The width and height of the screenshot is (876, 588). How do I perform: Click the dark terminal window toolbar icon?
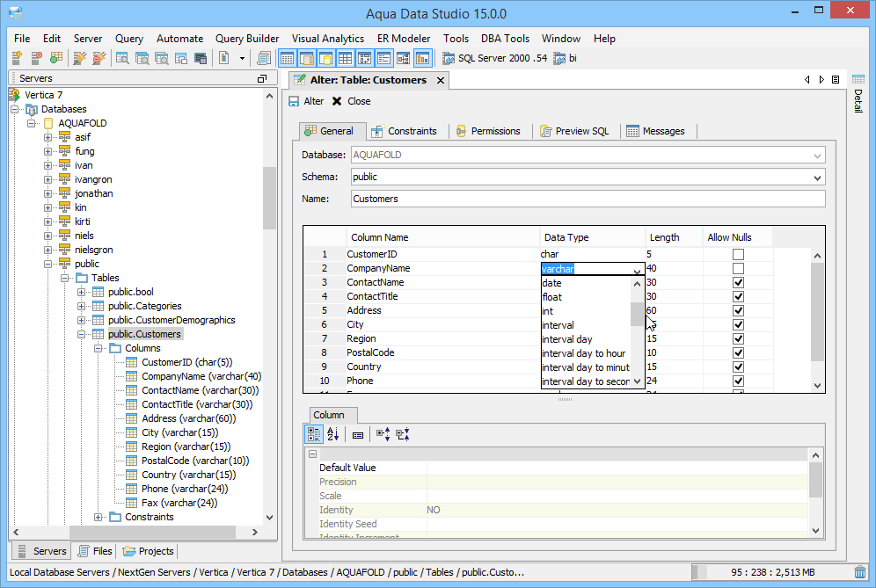(200, 58)
